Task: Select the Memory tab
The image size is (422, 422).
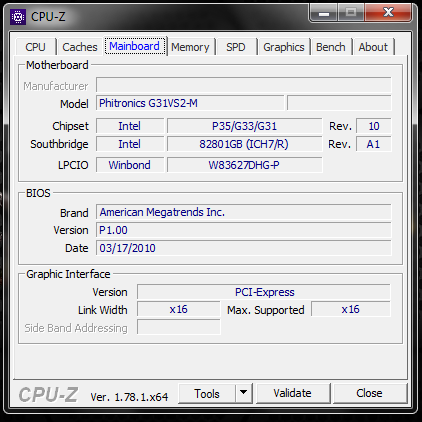Action: (x=190, y=47)
